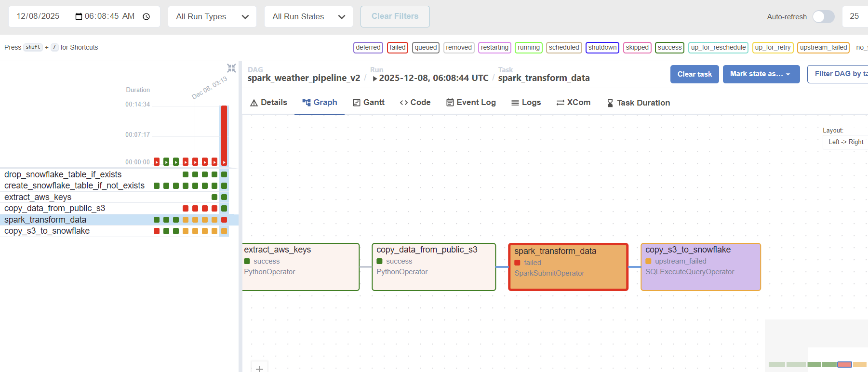This screenshot has width=868, height=372.
Task: Click the skipped state legend badge
Action: [x=637, y=48]
